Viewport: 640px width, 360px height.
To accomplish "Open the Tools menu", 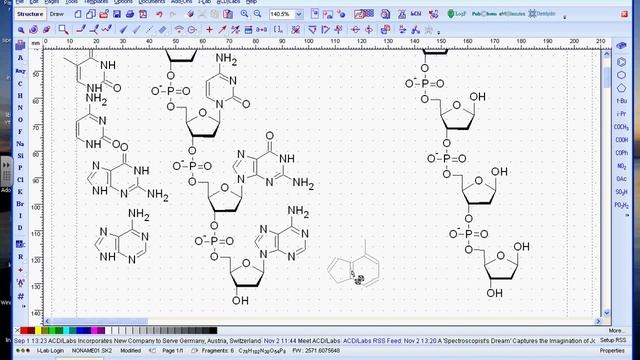I will click(71, 2).
